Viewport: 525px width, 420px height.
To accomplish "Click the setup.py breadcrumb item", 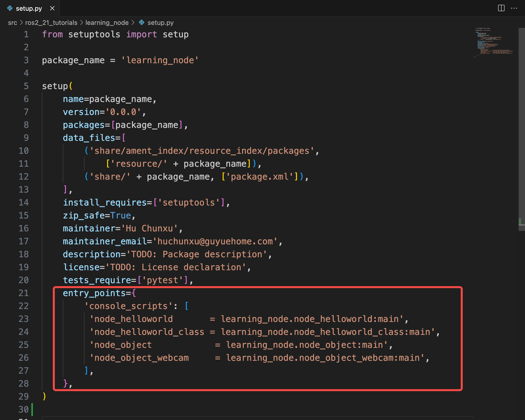I will 160,23.
